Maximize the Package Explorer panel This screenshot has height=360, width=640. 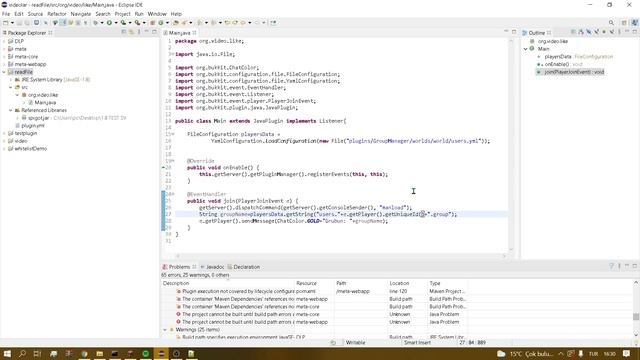tap(154, 32)
